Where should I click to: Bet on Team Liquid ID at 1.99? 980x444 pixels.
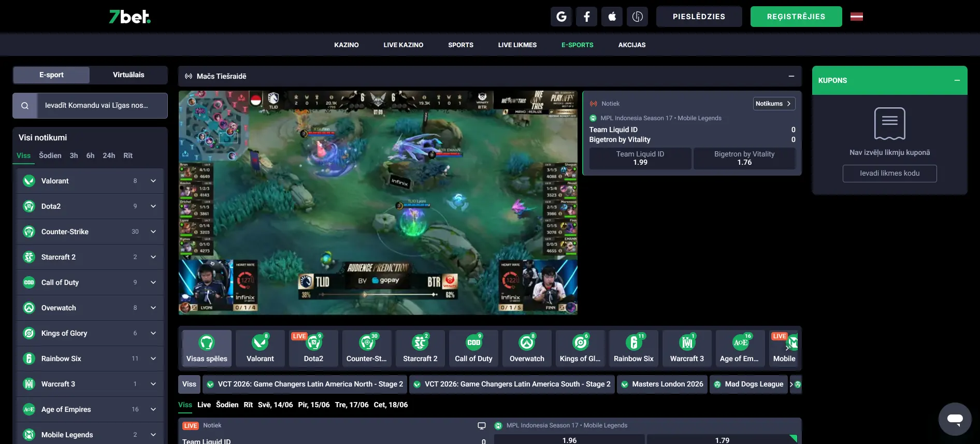640,158
